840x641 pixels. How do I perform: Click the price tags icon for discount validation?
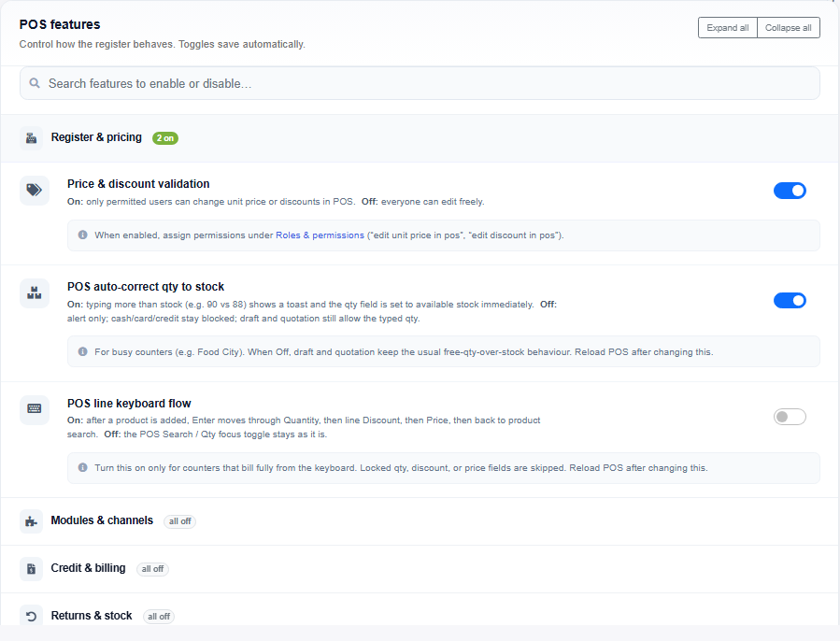coord(35,191)
